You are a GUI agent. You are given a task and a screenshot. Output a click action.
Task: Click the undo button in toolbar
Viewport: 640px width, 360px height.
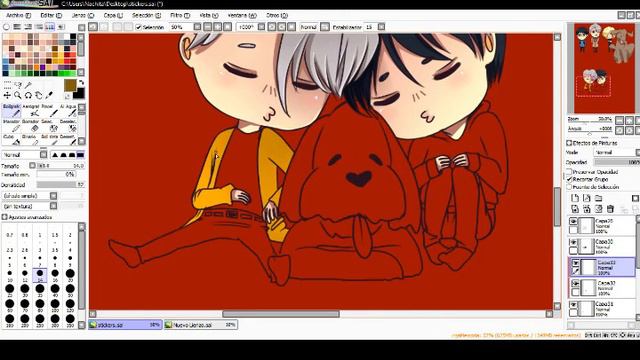(93, 27)
